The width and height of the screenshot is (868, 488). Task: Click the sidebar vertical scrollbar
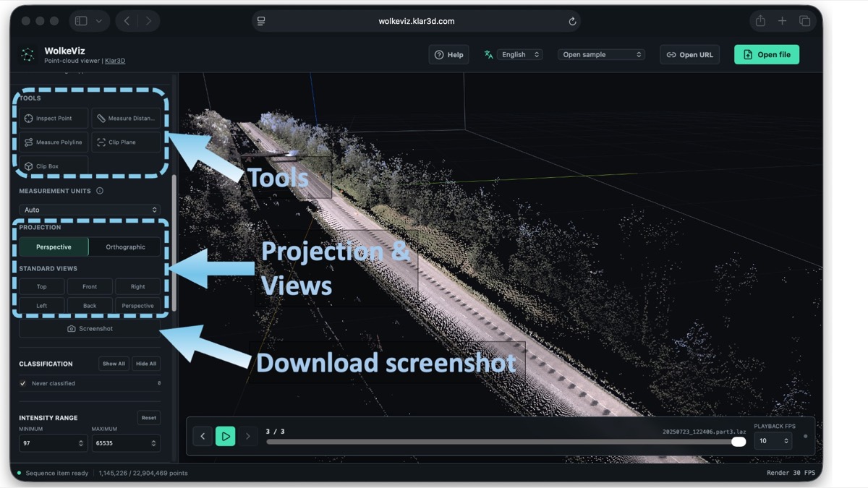pos(174,242)
